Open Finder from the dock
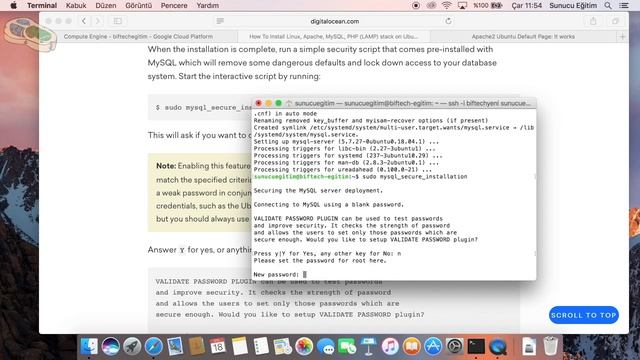 89,347
